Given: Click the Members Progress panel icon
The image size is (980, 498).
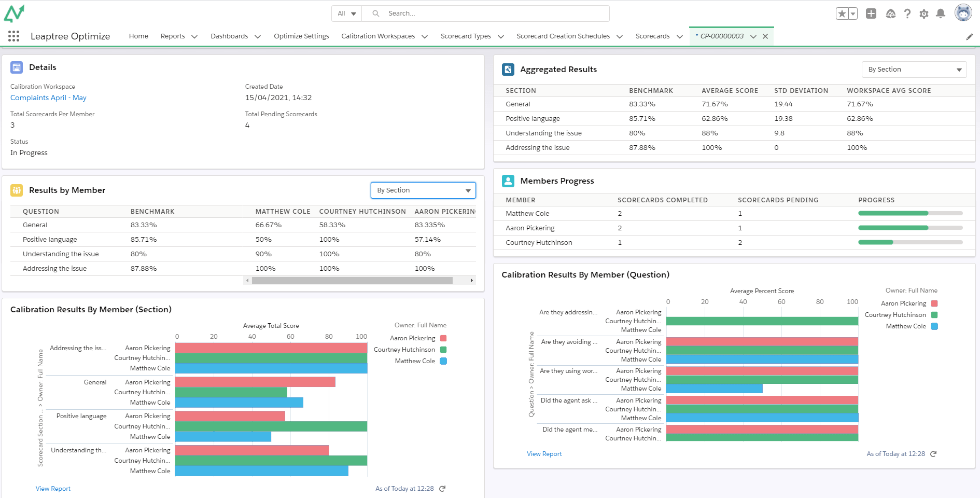Looking at the screenshot, I should coord(508,181).
